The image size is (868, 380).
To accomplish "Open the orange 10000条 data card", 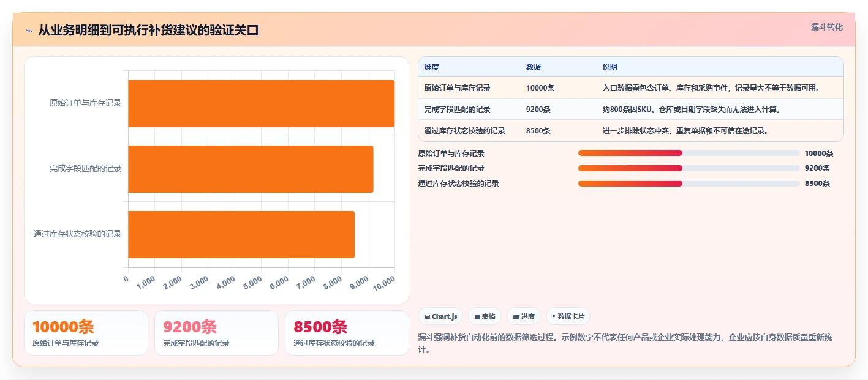I will (x=86, y=333).
